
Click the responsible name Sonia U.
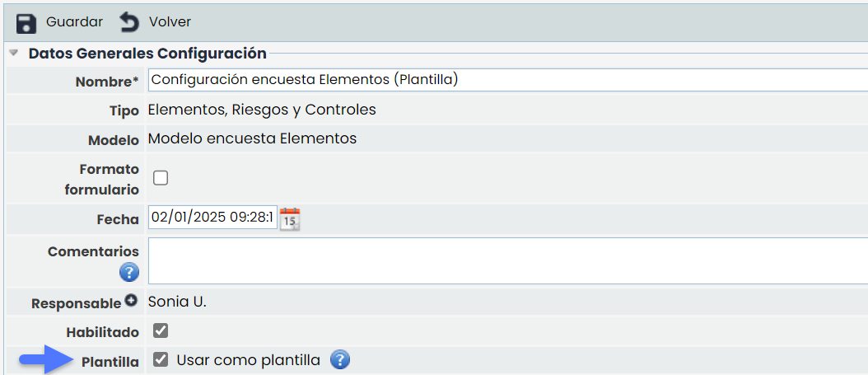177,302
